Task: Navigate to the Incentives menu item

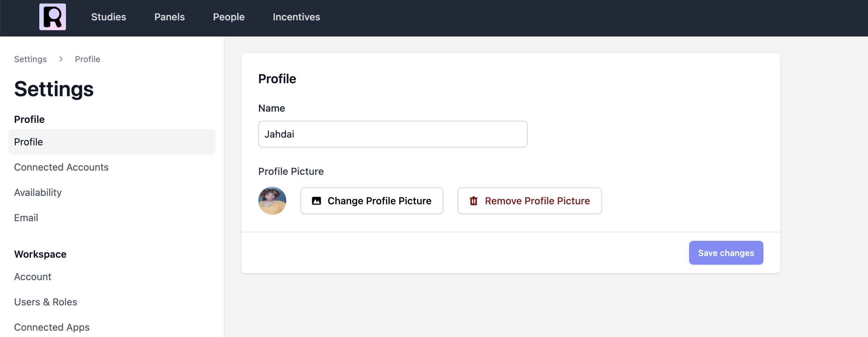Action: (x=296, y=17)
